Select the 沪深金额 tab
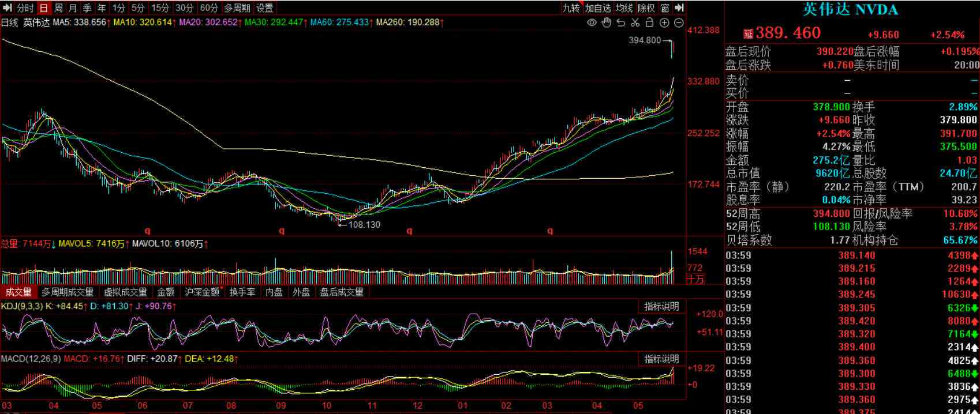Screen dimensions: 980x414 [x=202, y=292]
